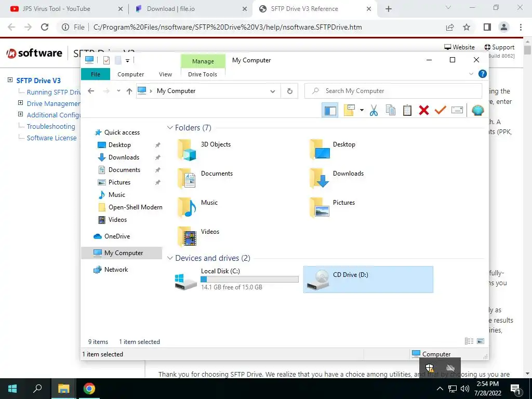The width and height of the screenshot is (532, 399).
Task: Open the dropdown arrow beside New folder icon
Action: tap(362, 110)
